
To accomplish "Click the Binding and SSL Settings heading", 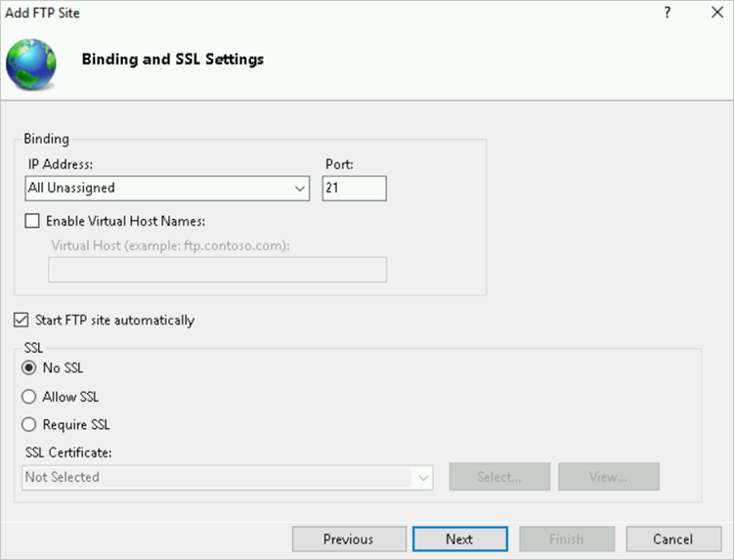I will (x=172, y=60).
